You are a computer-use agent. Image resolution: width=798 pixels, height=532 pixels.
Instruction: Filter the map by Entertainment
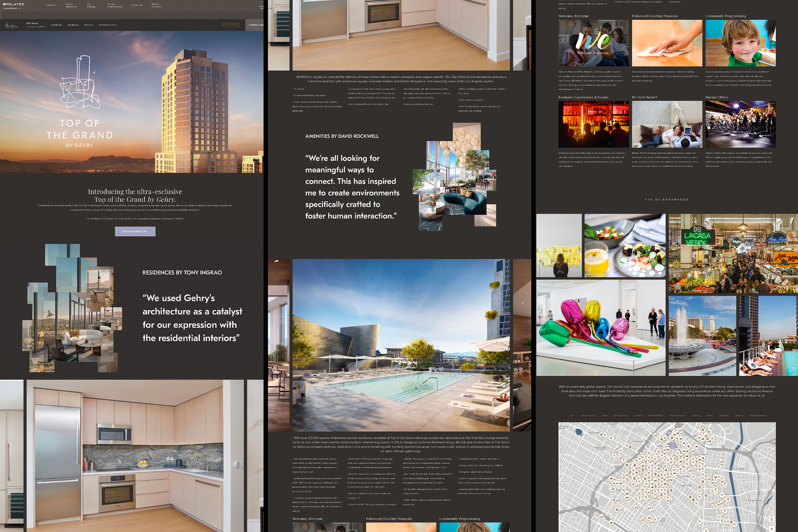click(x=656, y=416)
